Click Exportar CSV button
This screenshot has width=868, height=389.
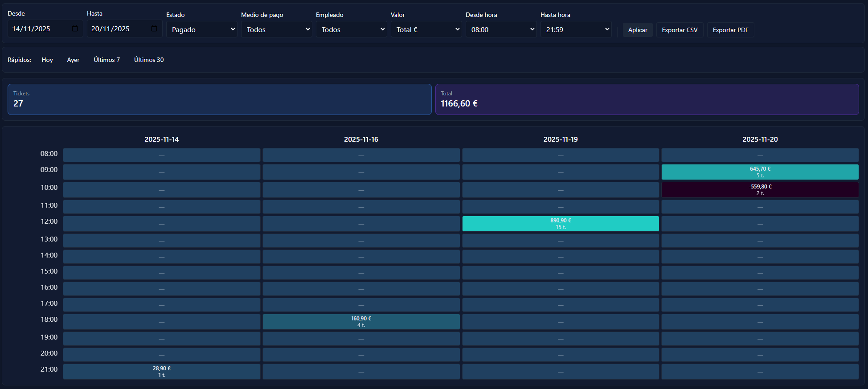[x=680, y=30]
